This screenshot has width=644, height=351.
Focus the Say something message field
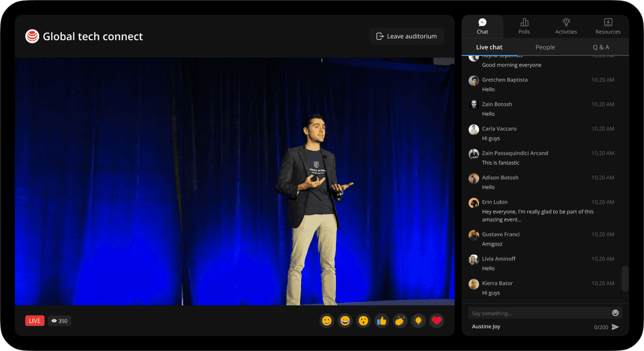point(545,313)
